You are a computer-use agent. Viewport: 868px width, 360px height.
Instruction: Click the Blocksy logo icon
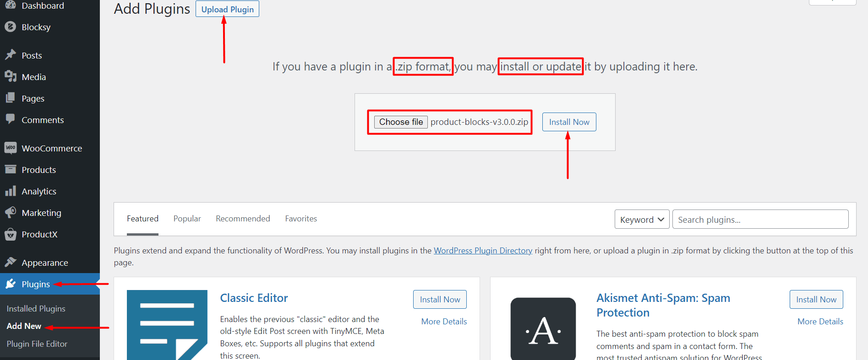tap(11, 27)
